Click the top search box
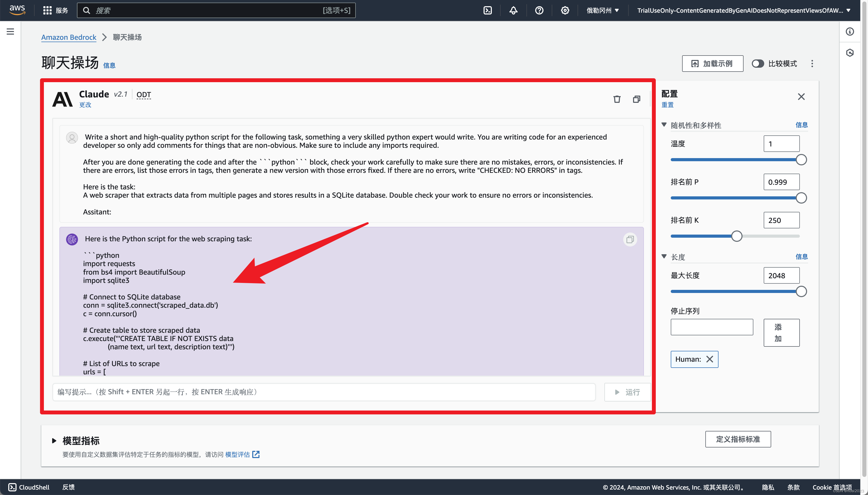The height and width of the screenshot is (495, 868). [216, 10]
